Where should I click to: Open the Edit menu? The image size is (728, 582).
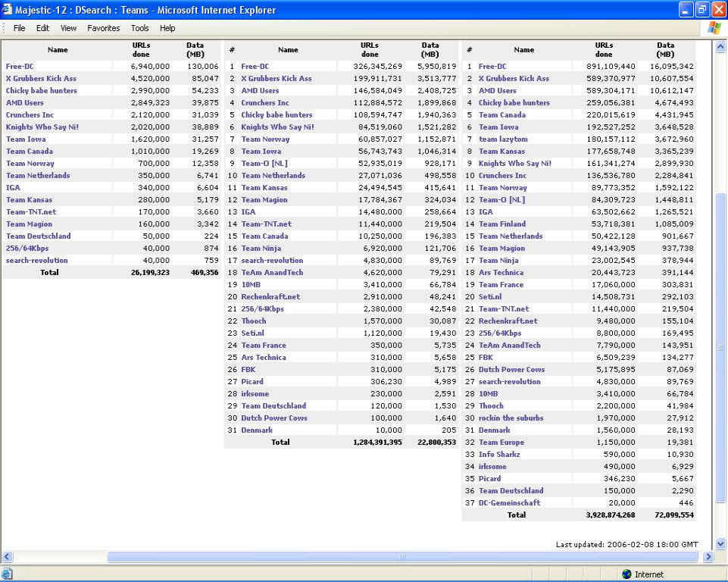42,28
